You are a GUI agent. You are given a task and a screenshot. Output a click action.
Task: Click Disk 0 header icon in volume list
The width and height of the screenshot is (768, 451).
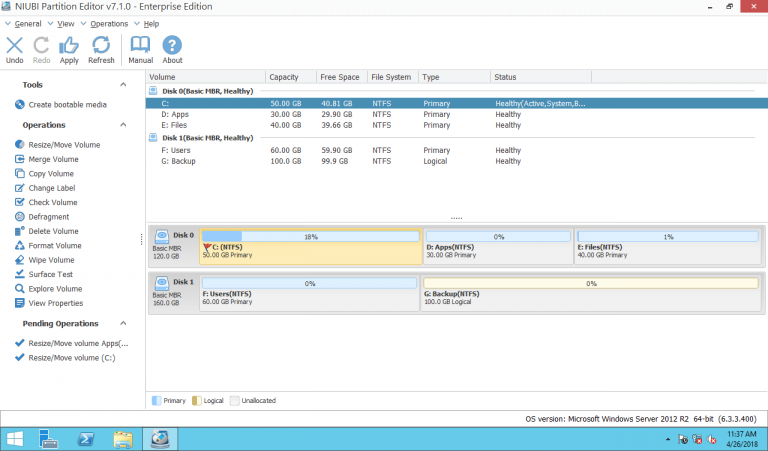pos(153,91)
